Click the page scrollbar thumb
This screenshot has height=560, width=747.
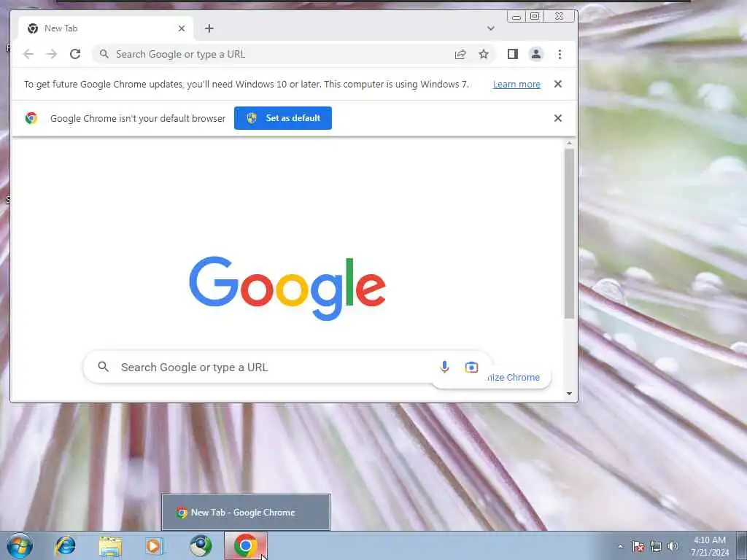pos(569,233)
